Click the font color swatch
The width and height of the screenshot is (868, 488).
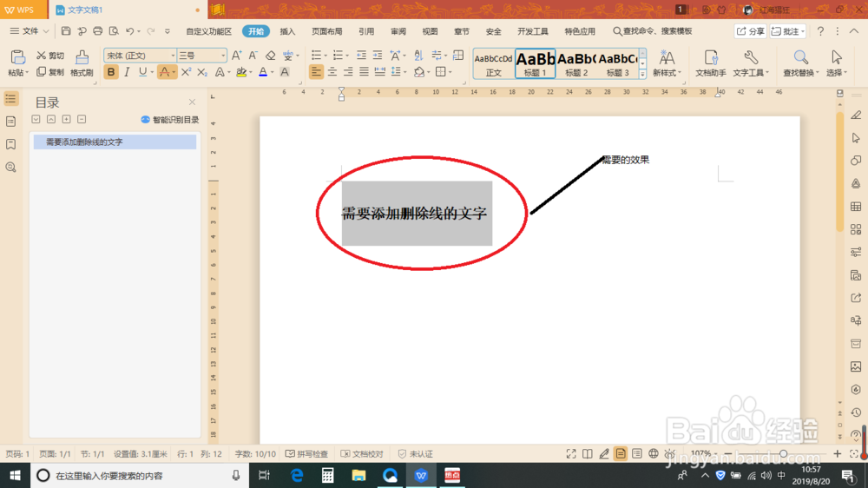263,72
